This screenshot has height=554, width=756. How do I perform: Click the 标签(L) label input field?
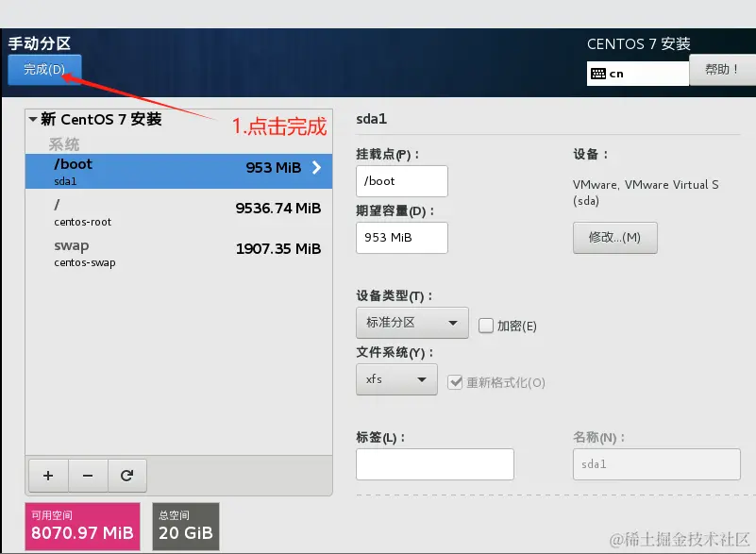pyautogui.click(x=435, y=464)
